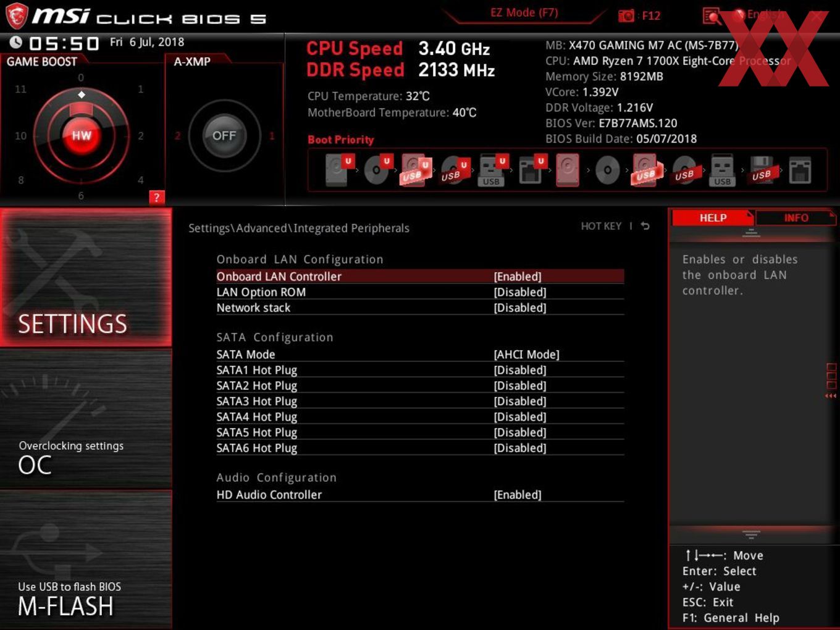Open the red question mark help icon

click(157, 197)
